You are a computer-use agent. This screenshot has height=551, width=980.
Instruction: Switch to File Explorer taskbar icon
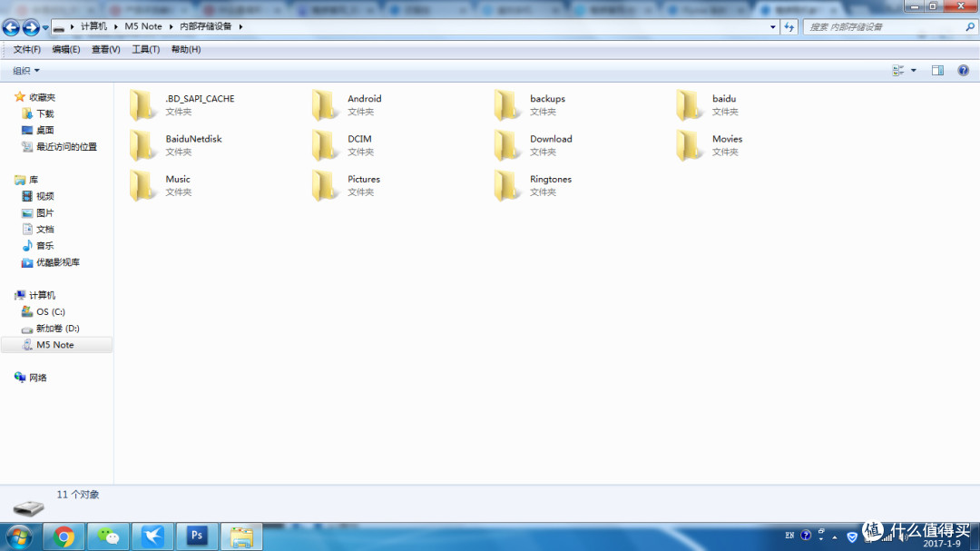pos(241,536)
